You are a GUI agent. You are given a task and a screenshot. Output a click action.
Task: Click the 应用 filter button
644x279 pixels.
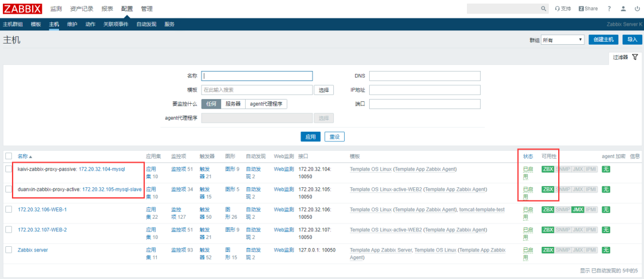(311, 137)
